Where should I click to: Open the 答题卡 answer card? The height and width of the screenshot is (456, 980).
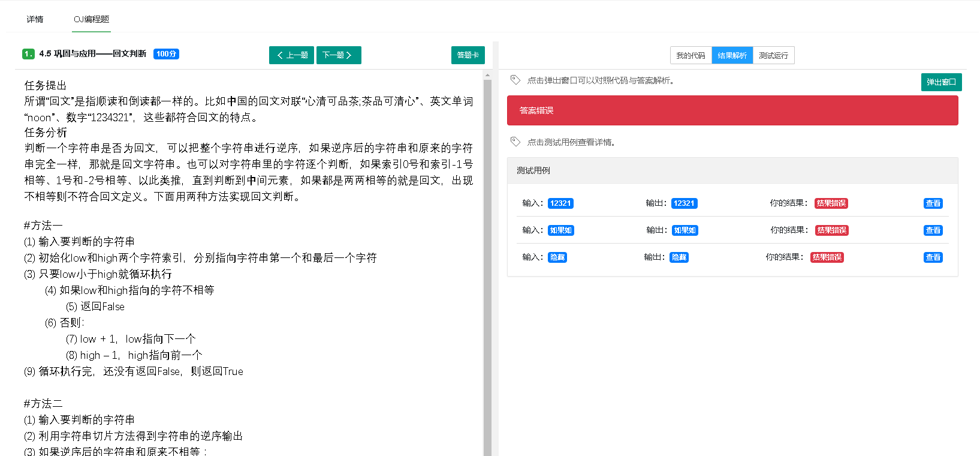tap(468, 55)
